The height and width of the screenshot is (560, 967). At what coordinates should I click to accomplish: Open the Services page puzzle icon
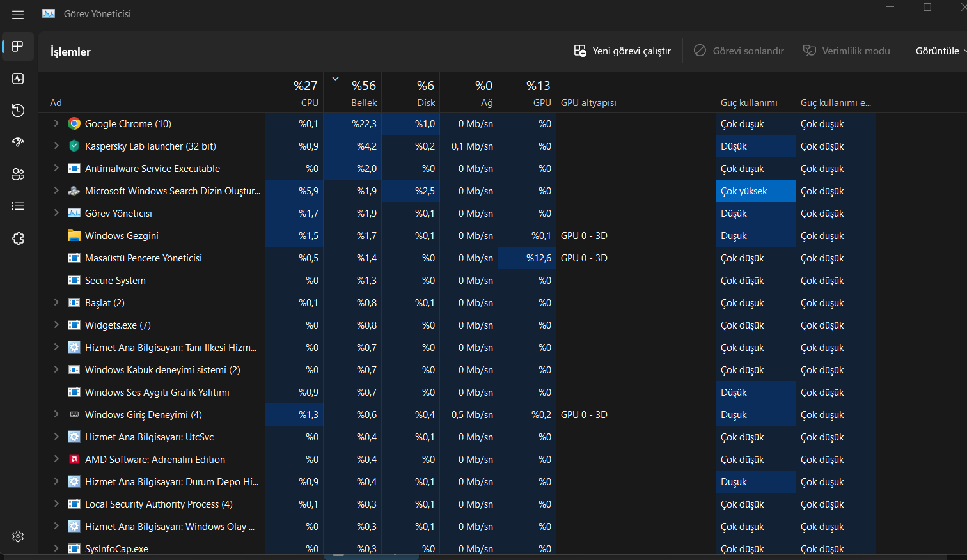tap(18, 238)
